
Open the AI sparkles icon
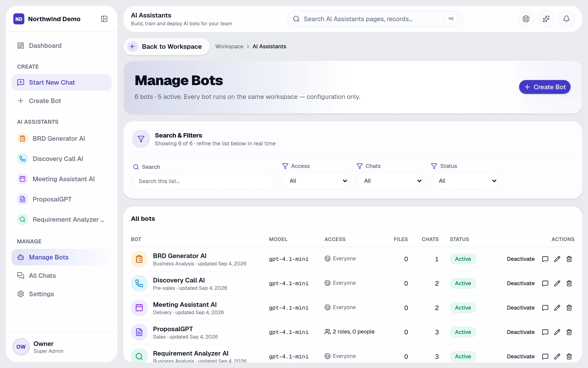coord(546,19)
